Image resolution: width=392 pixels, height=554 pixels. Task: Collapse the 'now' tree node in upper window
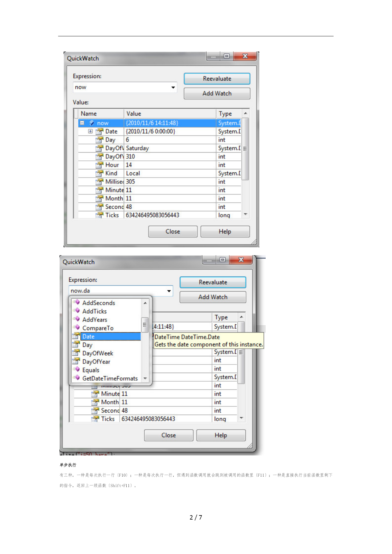pyautogui.click(x=82, y=123)
